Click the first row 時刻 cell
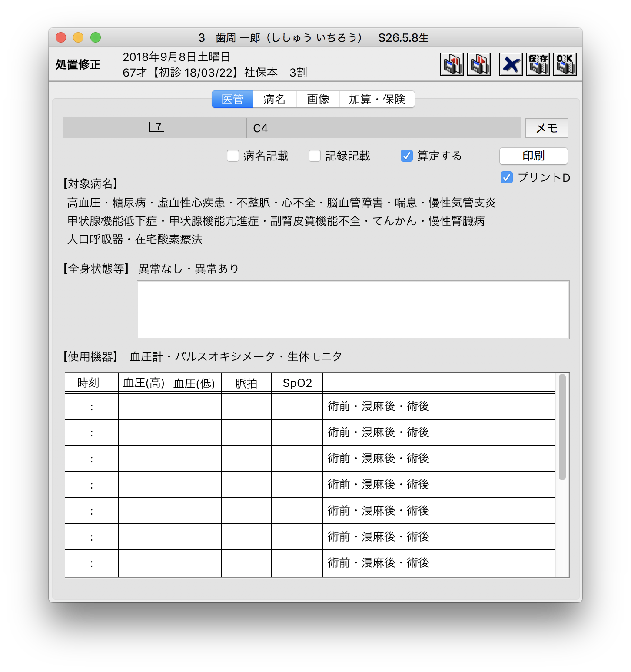Screen dimensions: 631x672 tap(92, 407)
